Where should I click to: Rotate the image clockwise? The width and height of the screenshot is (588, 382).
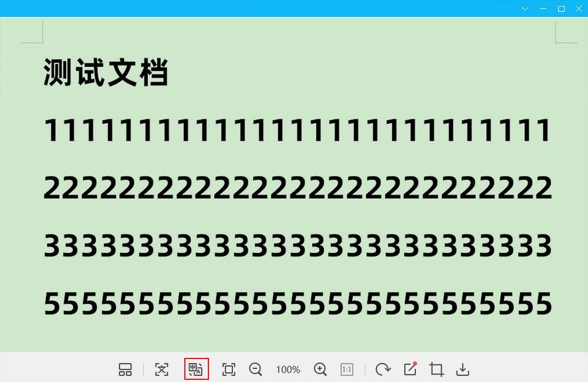(x=383, y=369)
